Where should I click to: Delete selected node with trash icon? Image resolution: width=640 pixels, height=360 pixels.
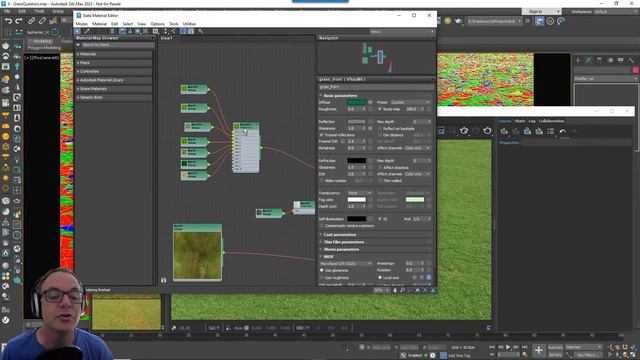pos(112,31)
